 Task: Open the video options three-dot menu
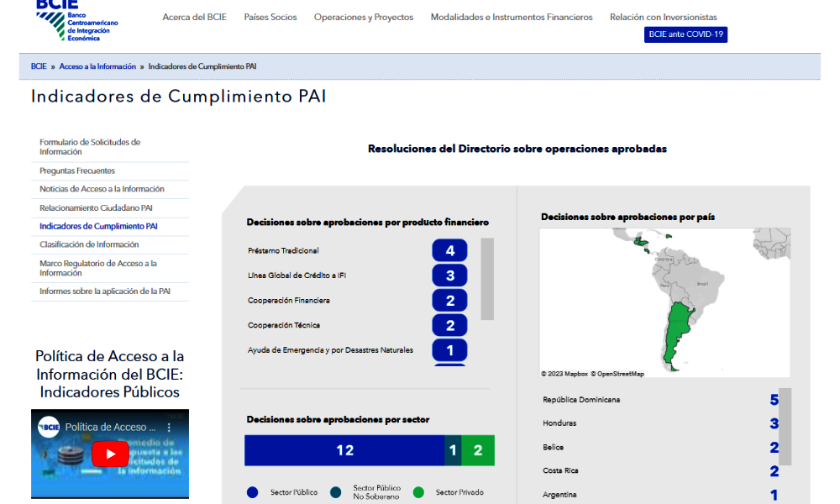click(x=168, y=428)
